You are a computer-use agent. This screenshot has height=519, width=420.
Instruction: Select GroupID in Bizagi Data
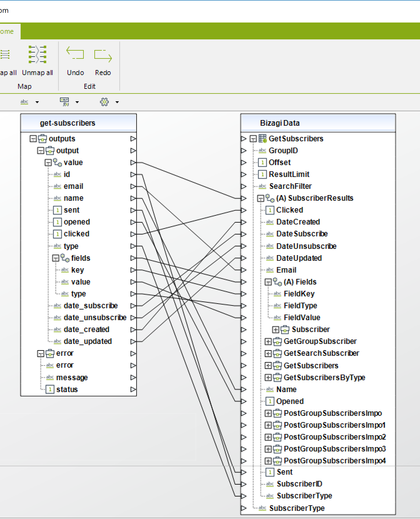(x=283, y=151)
